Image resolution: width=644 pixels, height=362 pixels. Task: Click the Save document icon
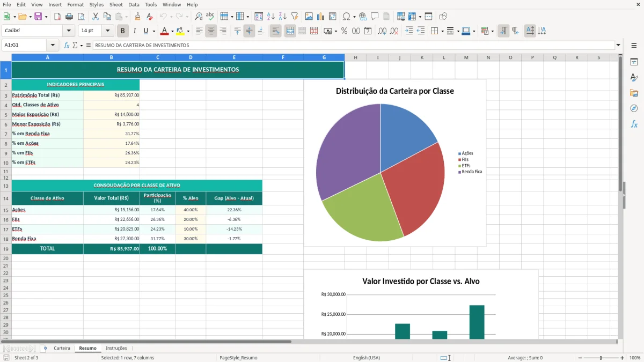38,17
